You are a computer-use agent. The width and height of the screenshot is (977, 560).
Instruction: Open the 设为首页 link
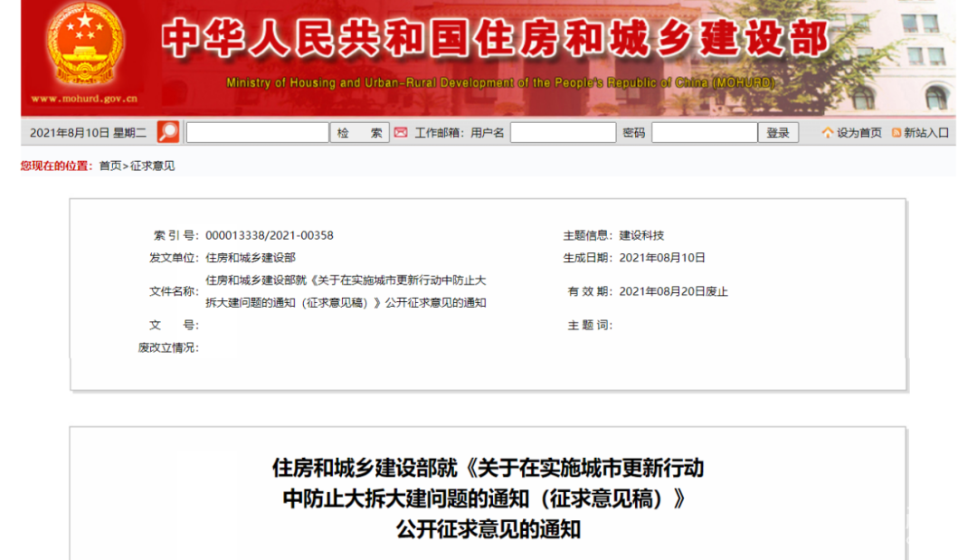click(858, 133)
